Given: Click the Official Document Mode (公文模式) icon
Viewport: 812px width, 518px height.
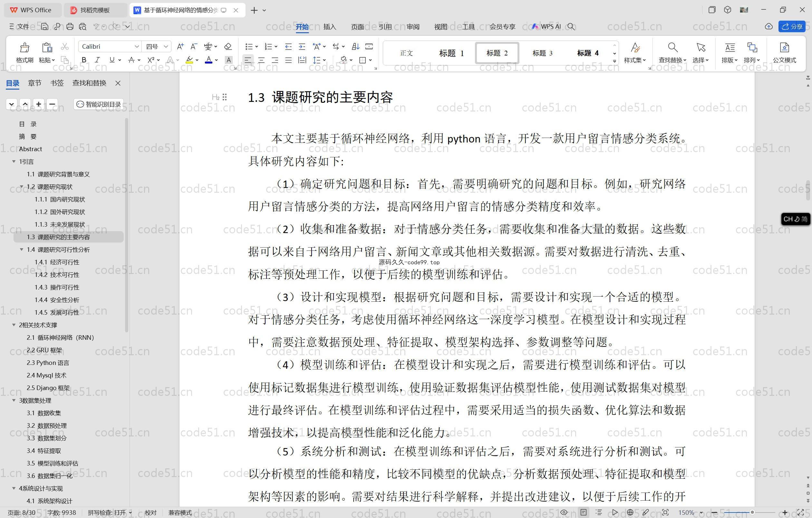Looking at the screenshot, I should tap(784, 48).
